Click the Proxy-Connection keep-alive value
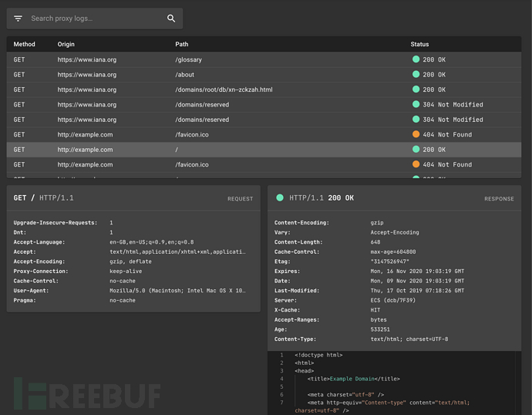This screenshot has height=415, width=532. 126,271
